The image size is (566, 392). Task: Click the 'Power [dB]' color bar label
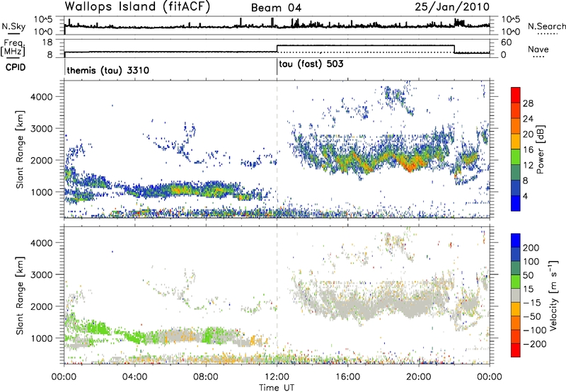coord(541,149)
